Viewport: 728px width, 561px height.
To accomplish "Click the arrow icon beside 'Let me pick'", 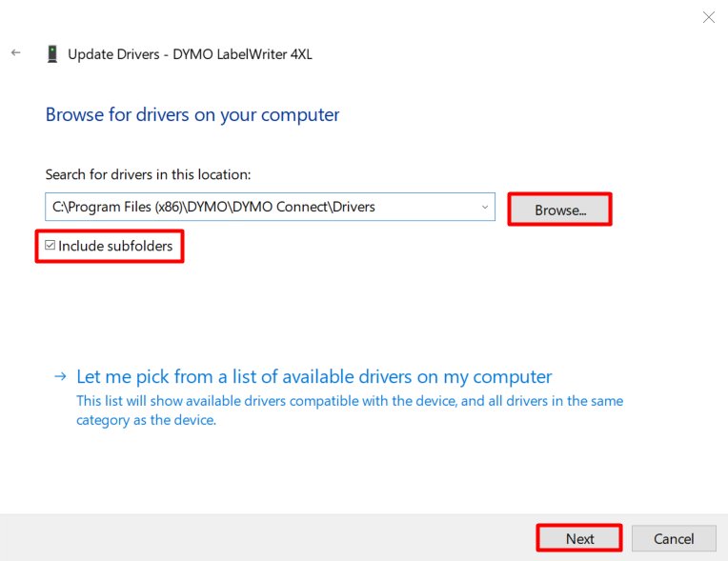I will (60, 376).
